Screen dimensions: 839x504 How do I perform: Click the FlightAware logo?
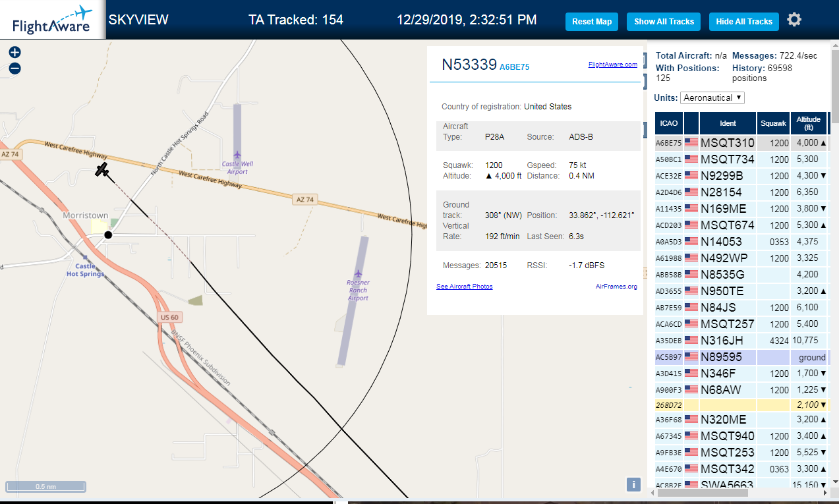[52, 19]
